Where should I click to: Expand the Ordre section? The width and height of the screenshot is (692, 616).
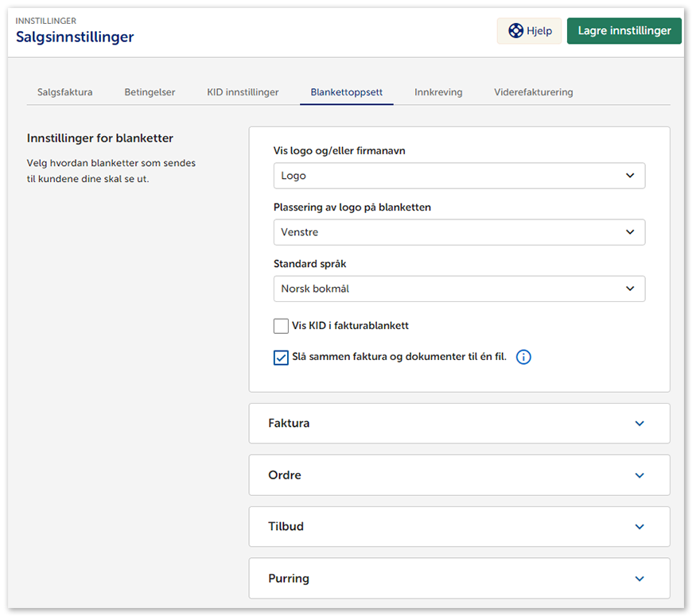[459, 475]
